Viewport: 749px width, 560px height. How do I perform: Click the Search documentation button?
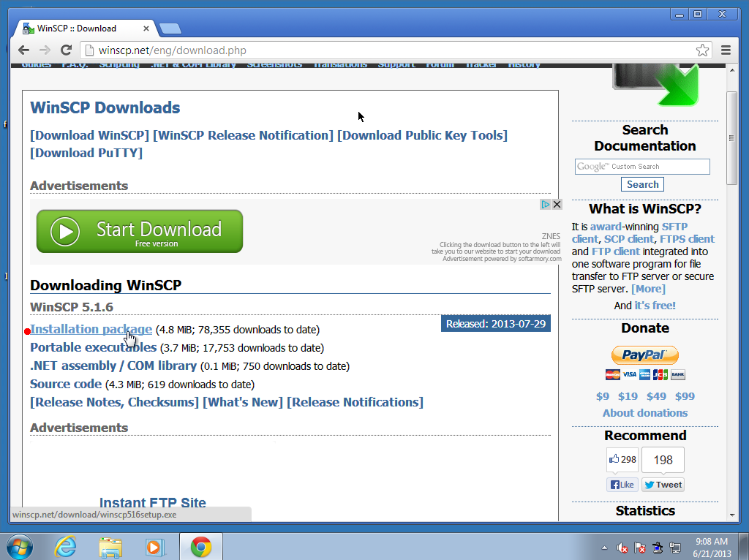pos(642,184)
